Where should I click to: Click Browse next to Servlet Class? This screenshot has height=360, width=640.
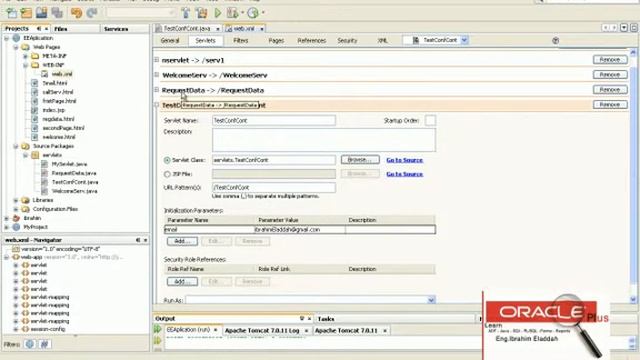click(x=360, y=160)
